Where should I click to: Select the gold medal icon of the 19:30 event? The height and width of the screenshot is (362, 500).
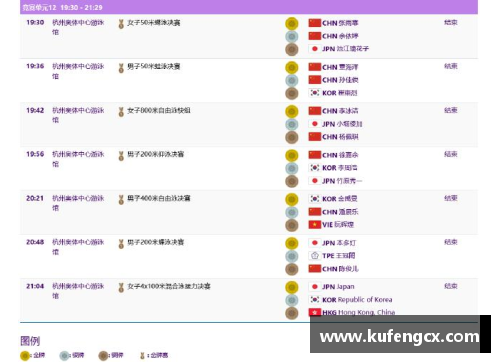(292, 23)
